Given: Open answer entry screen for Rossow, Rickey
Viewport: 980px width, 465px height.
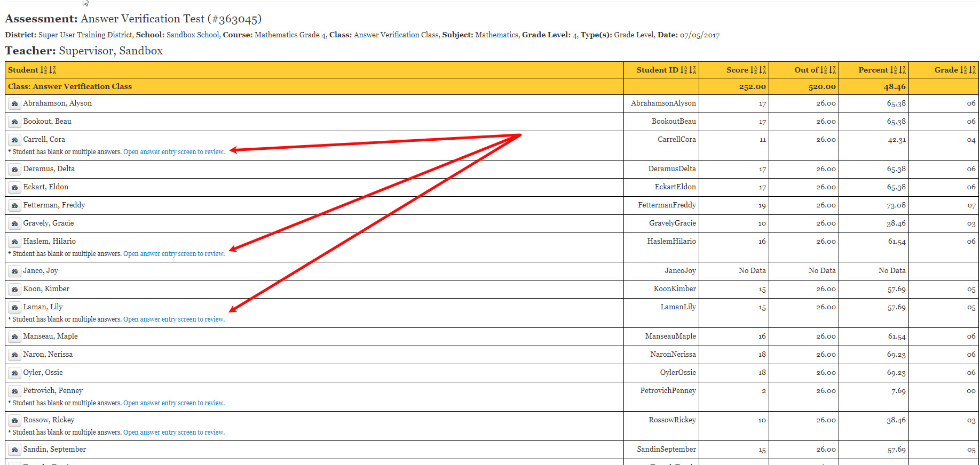Looking at the screenshot, I should (x=174, y=432).
